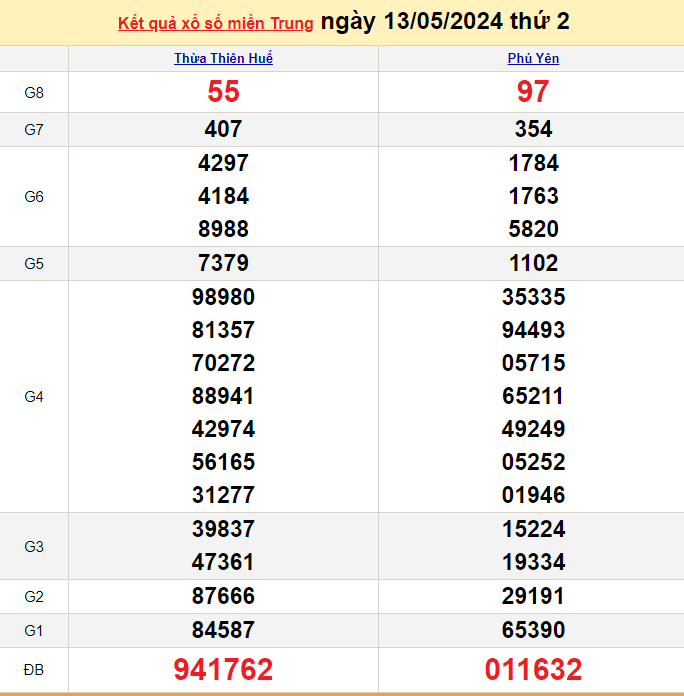684x696 pixels.
Task: Click the G1 row label
Action: [34, 631]
